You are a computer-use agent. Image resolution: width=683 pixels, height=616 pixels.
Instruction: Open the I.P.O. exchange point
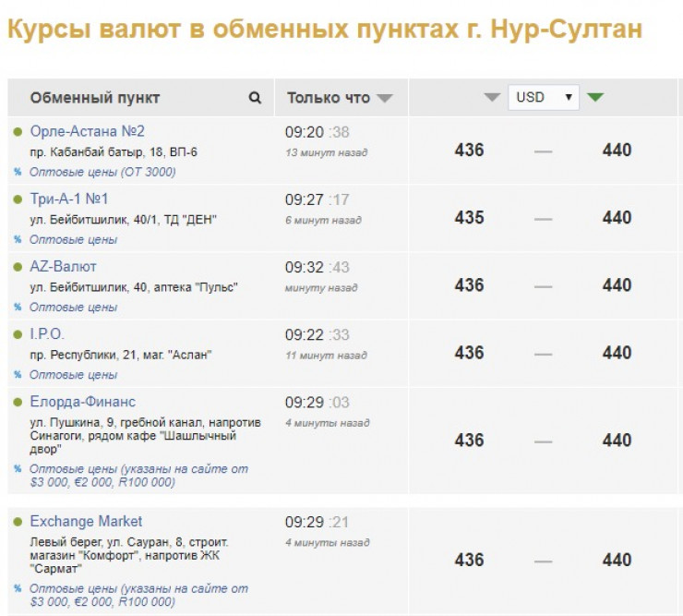[47, 334]
